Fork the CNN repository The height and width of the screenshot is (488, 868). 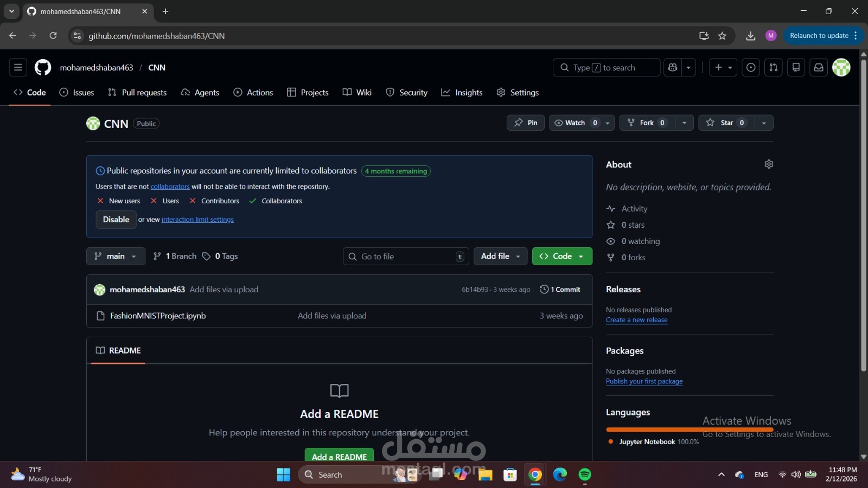pyautogui.click(x=647, y=123)
